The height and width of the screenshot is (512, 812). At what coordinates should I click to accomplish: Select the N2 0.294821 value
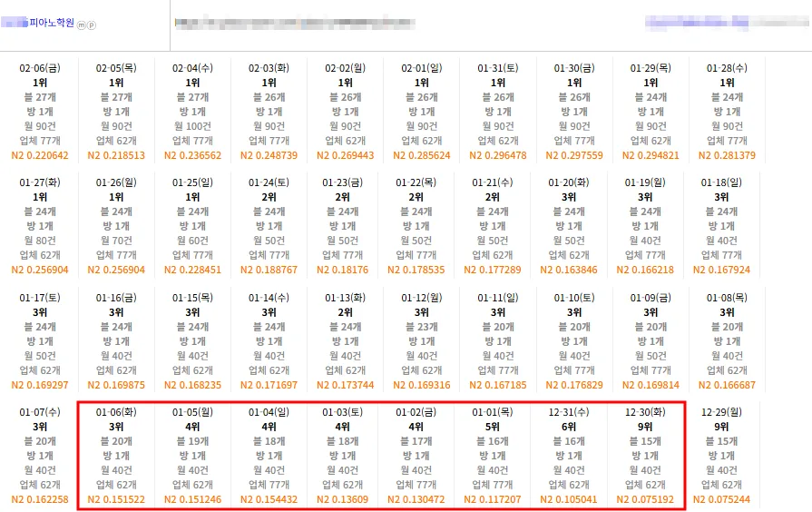pyautogui.click(x=651, y=155)
